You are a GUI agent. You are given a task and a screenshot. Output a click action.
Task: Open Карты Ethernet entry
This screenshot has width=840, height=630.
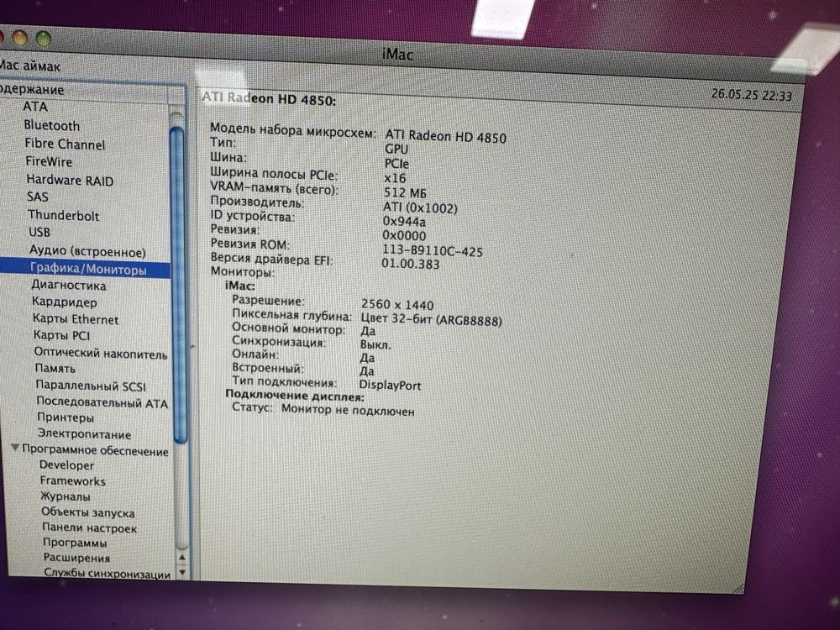point(76,319)
